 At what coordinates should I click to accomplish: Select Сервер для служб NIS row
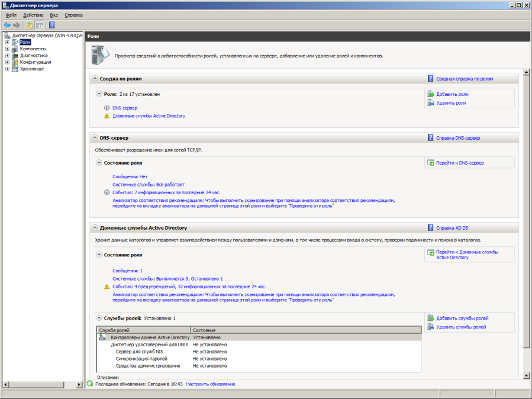click(259, 352)
